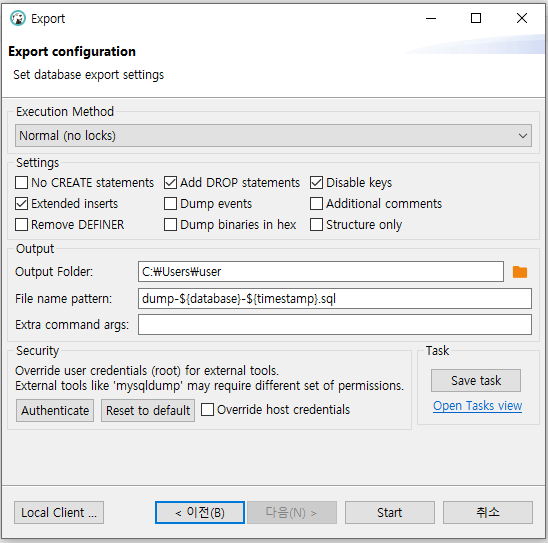This screenshot has height=543, width=548.
Task: Click the DBeaver app icon in title bar
Action: click(18, 18)
